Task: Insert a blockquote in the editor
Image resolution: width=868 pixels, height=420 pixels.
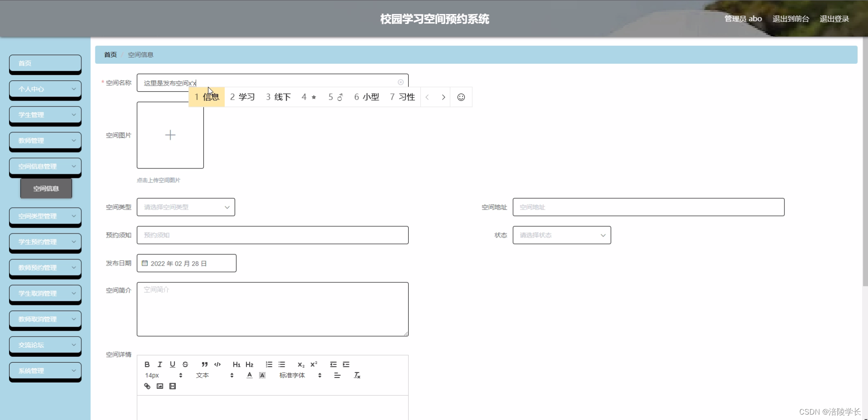Action: pyautogui.click(x=204, y=365)
